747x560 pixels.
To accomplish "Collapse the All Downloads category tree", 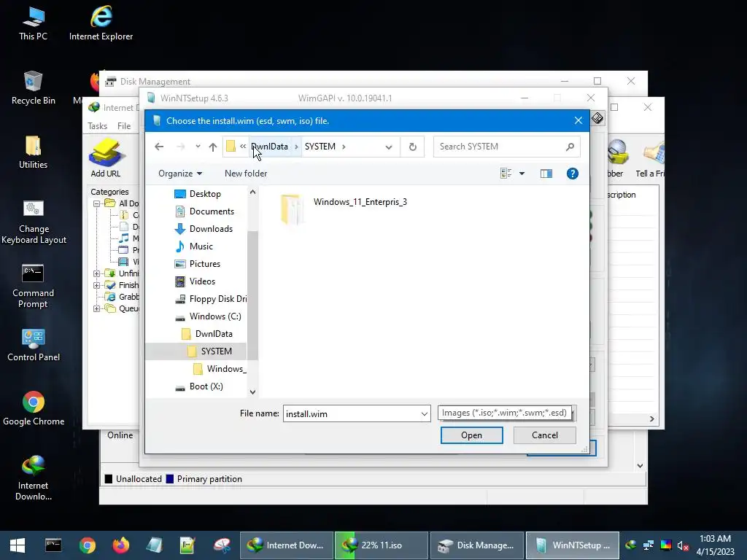I will 97,204.
